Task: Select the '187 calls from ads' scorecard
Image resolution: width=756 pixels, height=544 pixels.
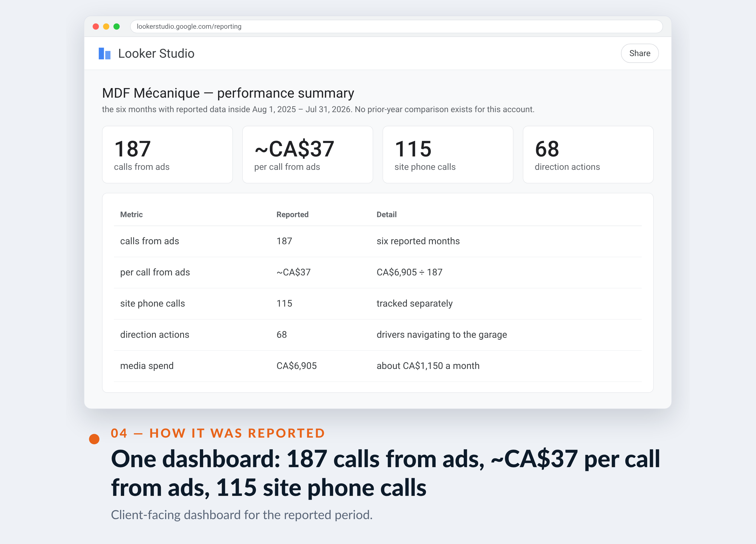Action: click(x=167, y=155)
